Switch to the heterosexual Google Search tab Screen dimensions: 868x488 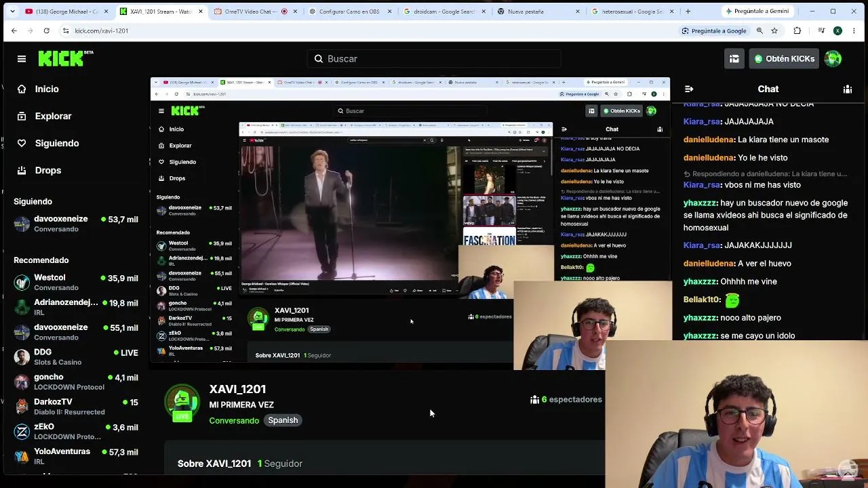(631, 12)
